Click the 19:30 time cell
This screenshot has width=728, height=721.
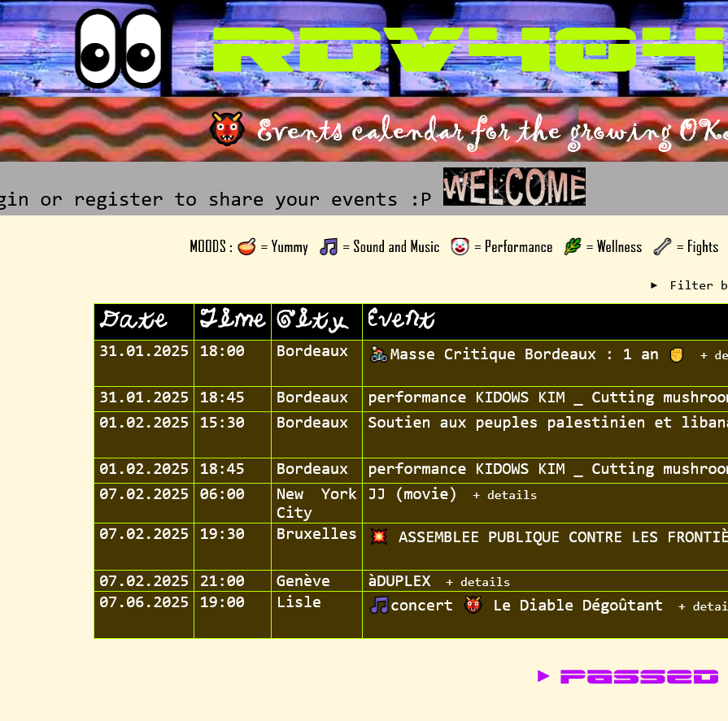pyautogui.click(x=233, y=546)
